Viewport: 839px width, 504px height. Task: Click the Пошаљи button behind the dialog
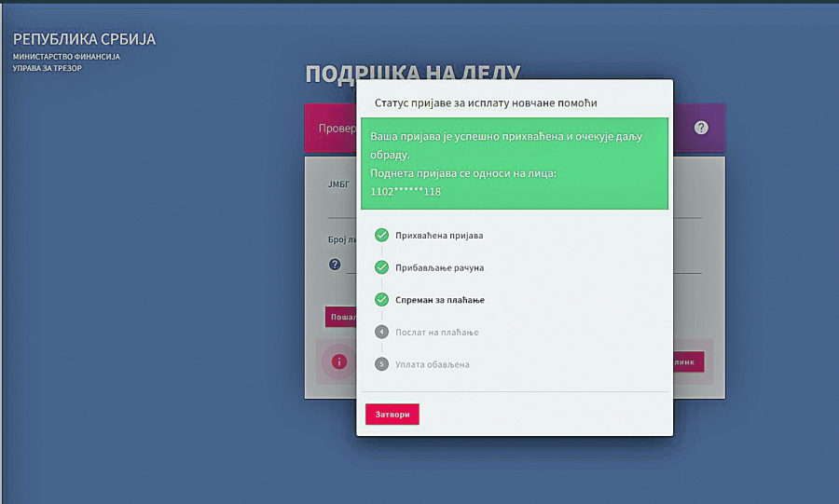click(340, 317)
